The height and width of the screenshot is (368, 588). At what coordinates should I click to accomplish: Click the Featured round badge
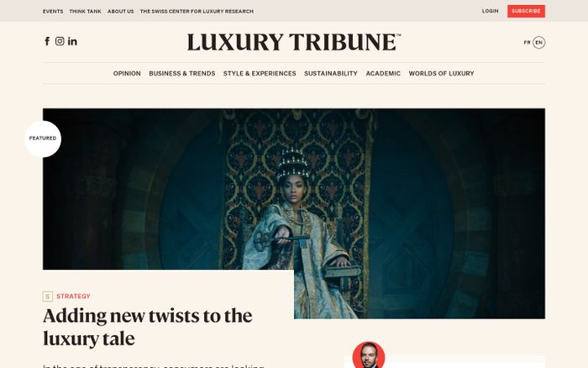[x=43, y=139]
